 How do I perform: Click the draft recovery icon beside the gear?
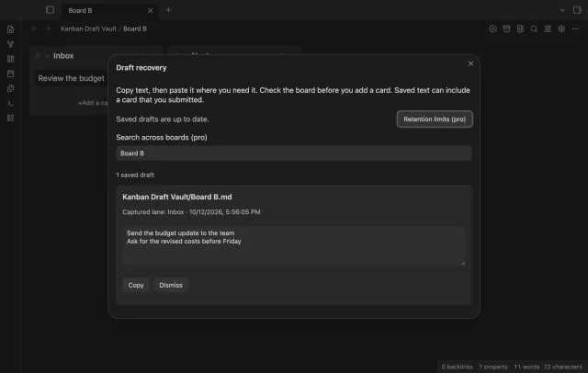(548, 28)
